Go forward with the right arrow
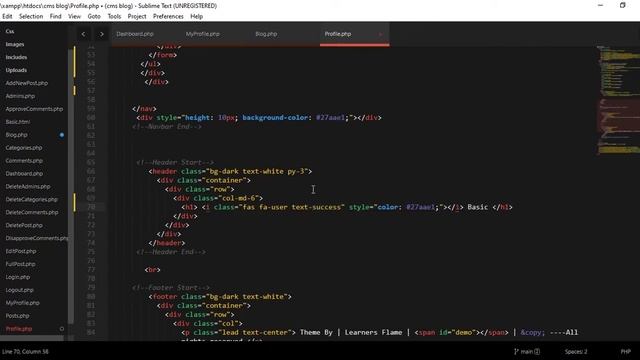Image resolution: width=640 pixels, height=360 pixels. [x=102, y=34]
